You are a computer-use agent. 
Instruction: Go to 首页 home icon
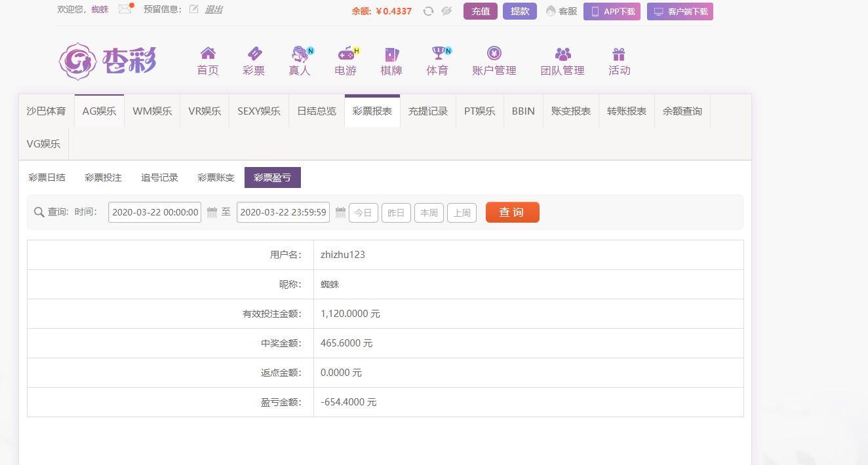pos(208,54)
